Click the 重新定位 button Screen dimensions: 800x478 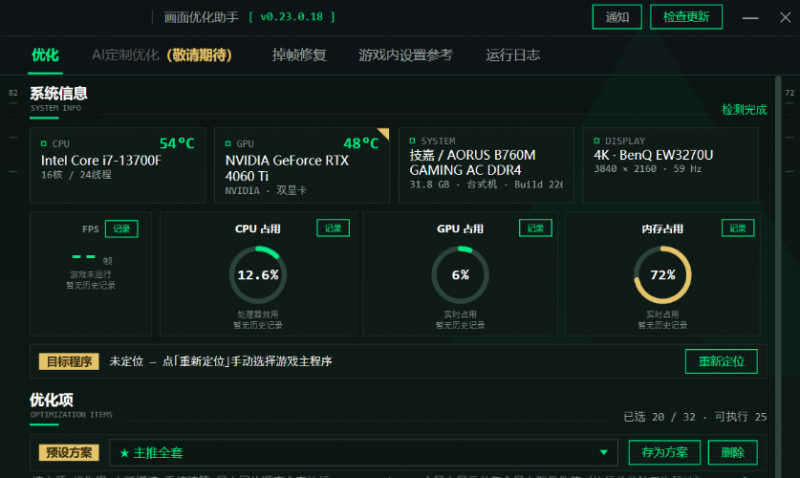[721, 361]
